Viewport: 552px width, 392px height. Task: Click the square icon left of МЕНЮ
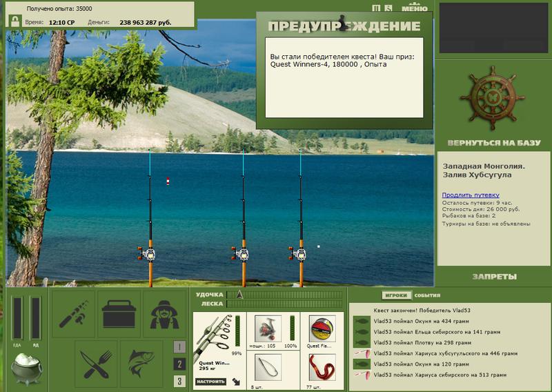click(x=388, y=8)
